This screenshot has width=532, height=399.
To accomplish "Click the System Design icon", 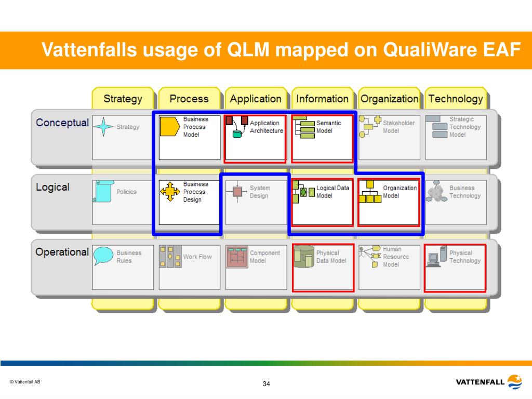I will tap(237, 192).
